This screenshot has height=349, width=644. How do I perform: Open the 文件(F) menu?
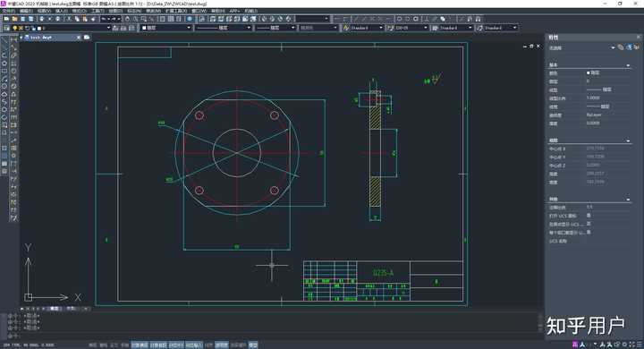[x=8, y=11]
